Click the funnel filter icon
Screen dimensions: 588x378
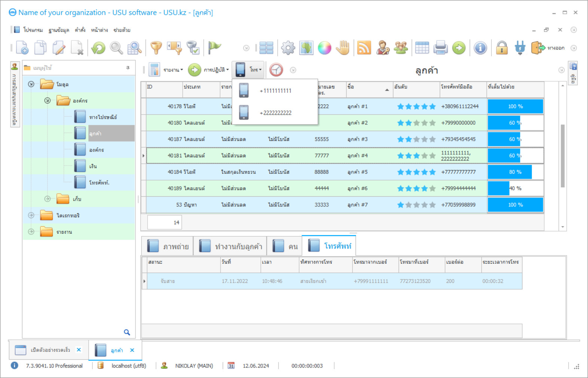click(x=156, y=48)
